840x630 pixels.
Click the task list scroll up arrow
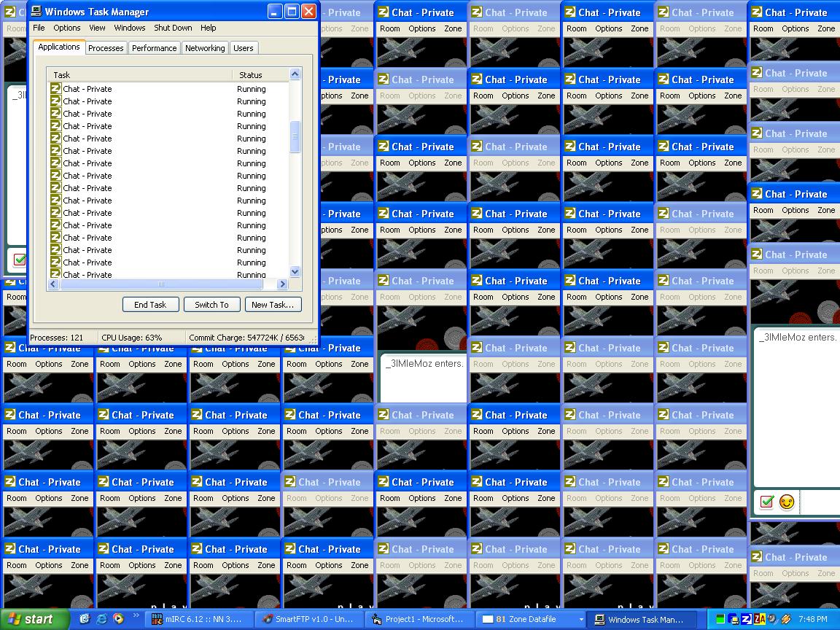(x=295, y=74)
